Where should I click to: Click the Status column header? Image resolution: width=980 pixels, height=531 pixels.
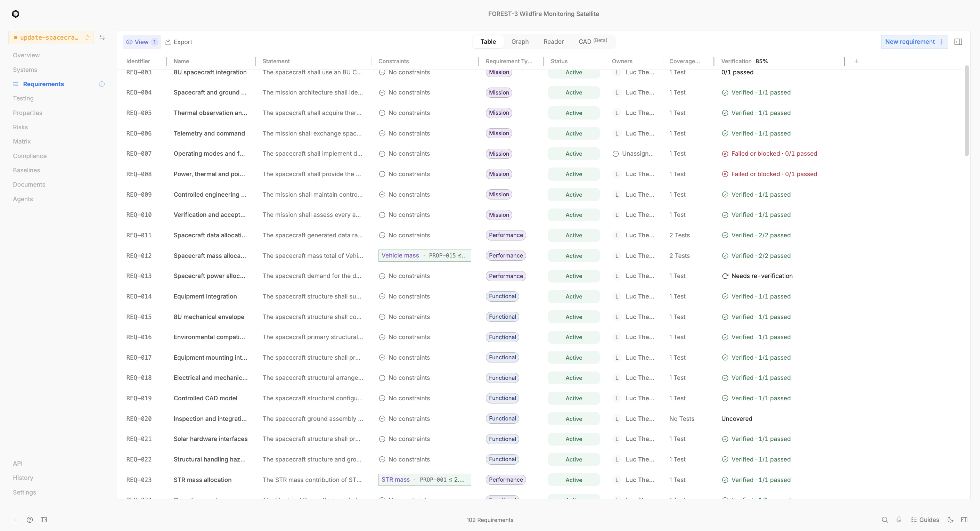click(559, 61)
